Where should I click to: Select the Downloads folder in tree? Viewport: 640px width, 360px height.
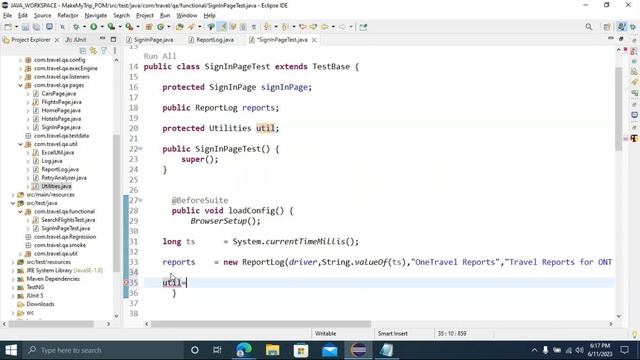pos(40,304)
